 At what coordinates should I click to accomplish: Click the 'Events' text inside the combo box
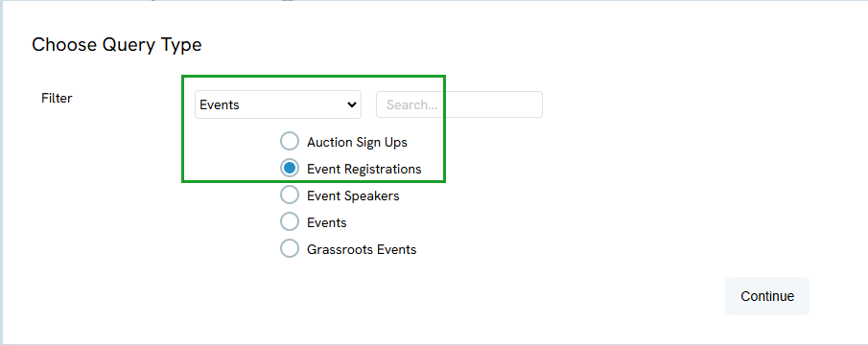220,105
